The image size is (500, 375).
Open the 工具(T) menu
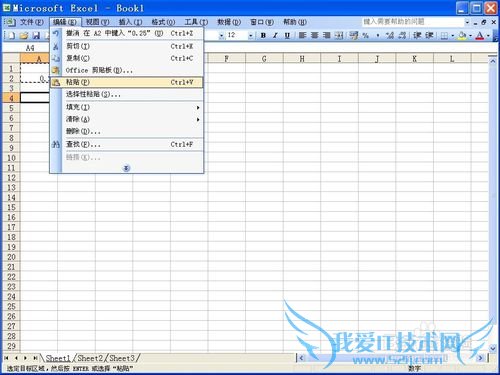196,22
